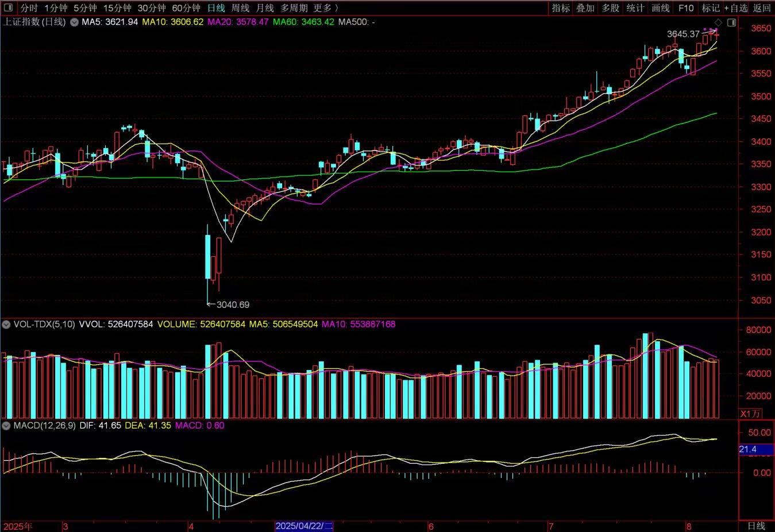This screenshot has width=775, height=532.
Task: Click the 指标 indicator button
Action: point(561,8)
